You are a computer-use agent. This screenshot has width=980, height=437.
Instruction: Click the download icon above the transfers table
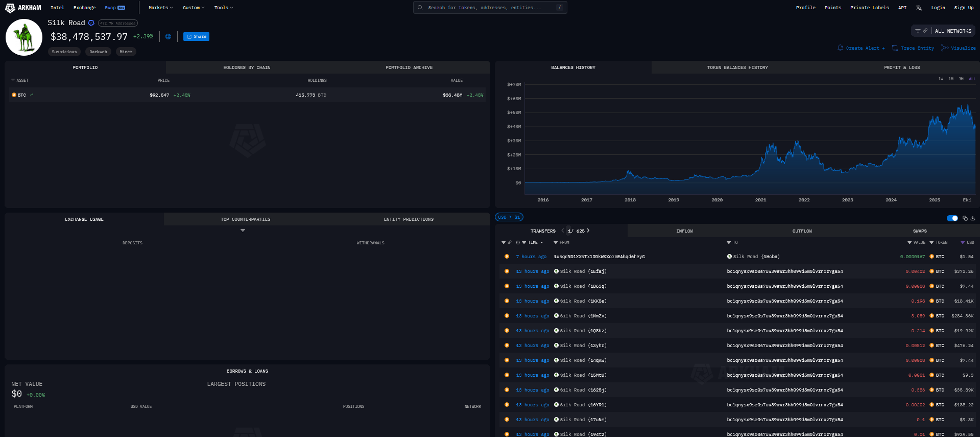[973, 218]
